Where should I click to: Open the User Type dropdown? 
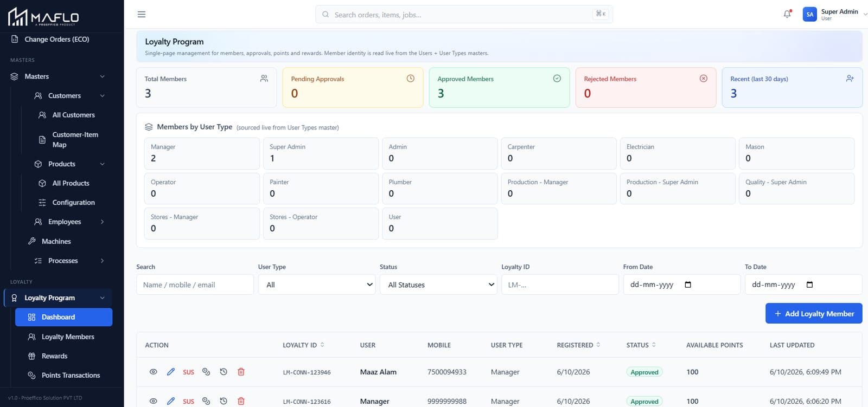[x=317, y=285]
